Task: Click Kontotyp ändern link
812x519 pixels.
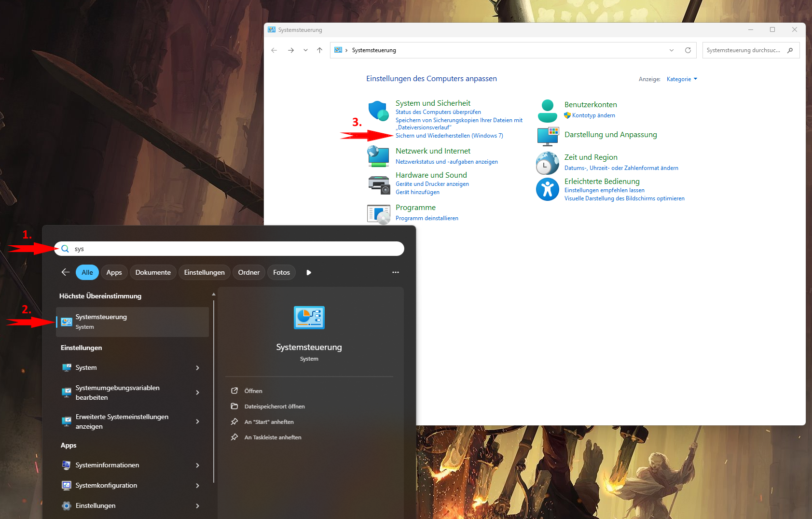Action: [593, 115]
